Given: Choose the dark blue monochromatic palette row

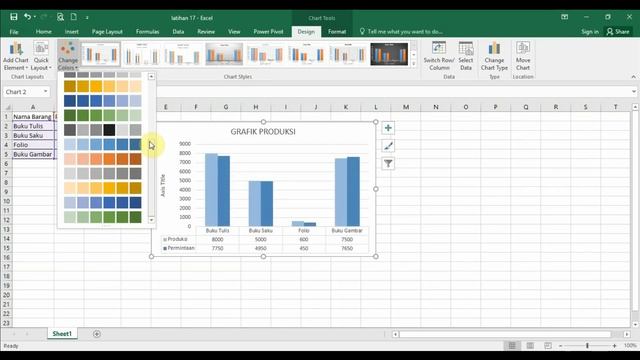Looking at the screenshot, I should pyautogui.click(x=102, y=101).
